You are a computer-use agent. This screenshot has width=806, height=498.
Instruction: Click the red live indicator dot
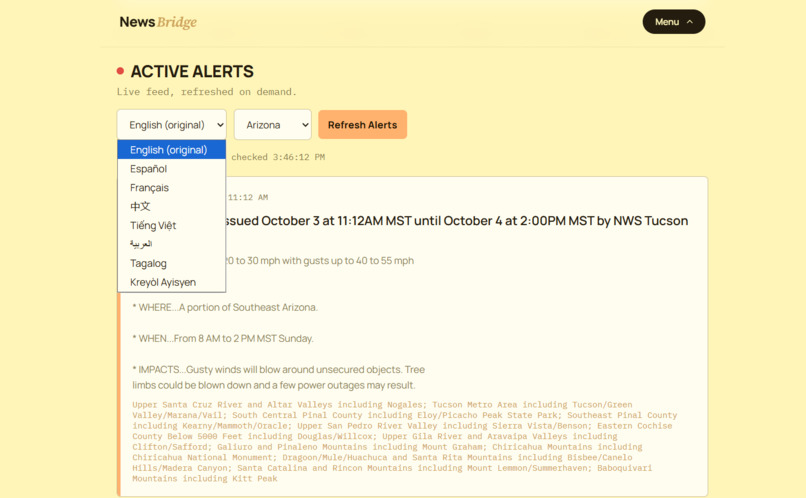(120, 71)
